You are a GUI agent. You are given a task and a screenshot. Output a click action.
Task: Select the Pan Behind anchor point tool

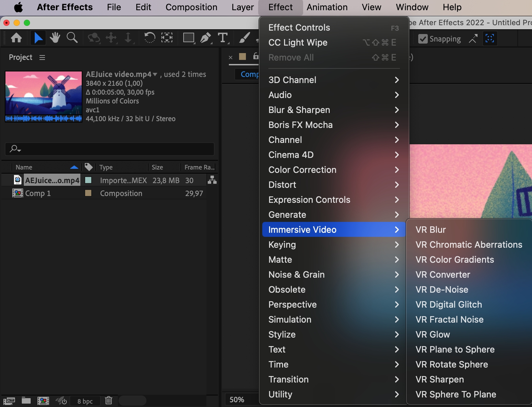click(167, 38)
